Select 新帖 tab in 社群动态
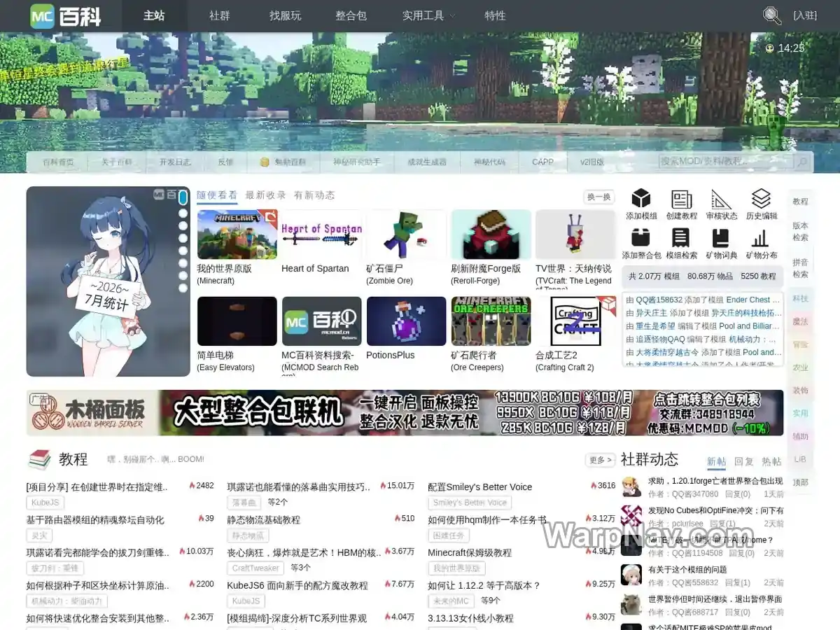The width and height of the screenshot is (840, 630). click(x=717, y=461)
